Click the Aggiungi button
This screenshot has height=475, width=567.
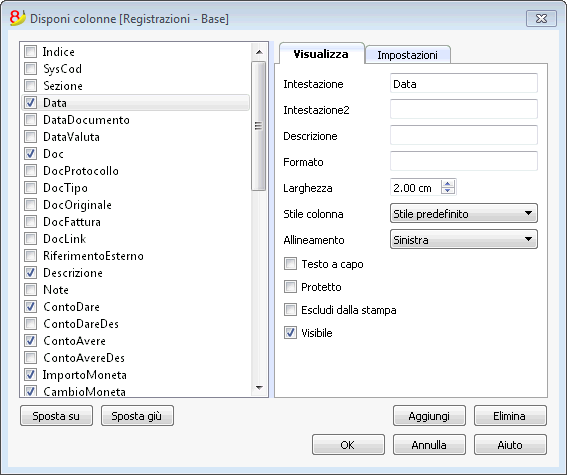[x=429, y=416]
